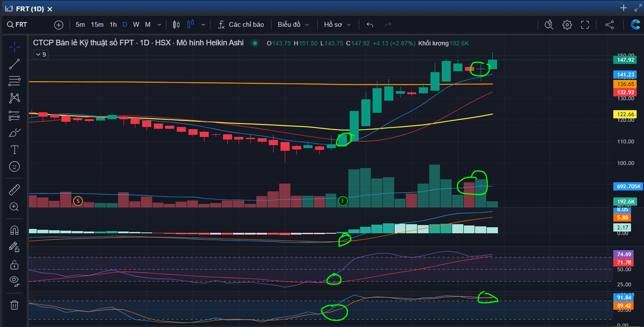This screenshot has height=327, width=644.
Task: Switch to the 1h timeframe
Action: click(x=113, y=25)
